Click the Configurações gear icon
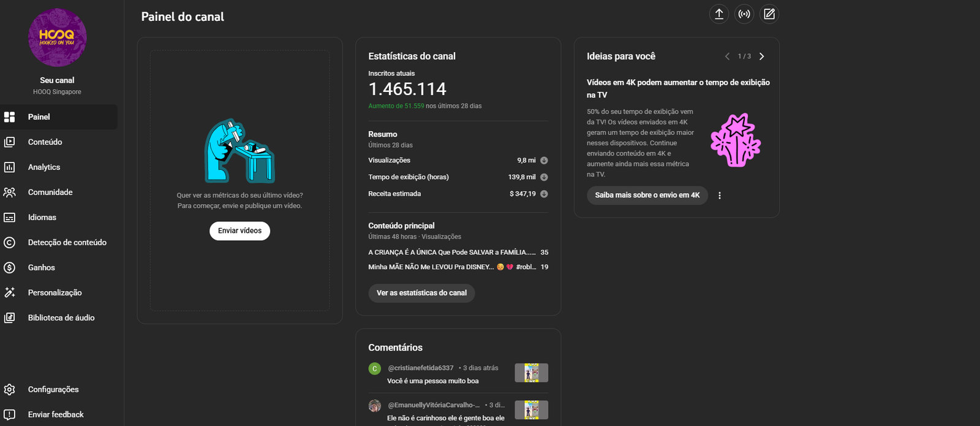980x426 pixels. click(x=9, y=390)
